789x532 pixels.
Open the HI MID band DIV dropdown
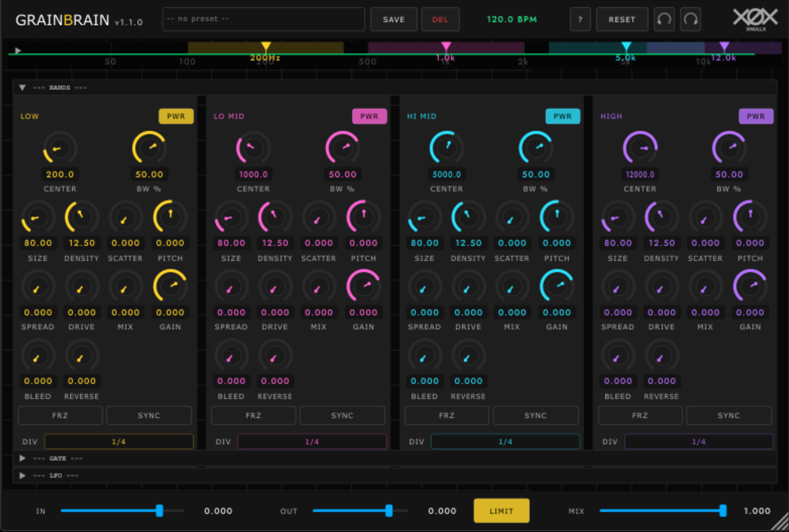tap(505, 441)
